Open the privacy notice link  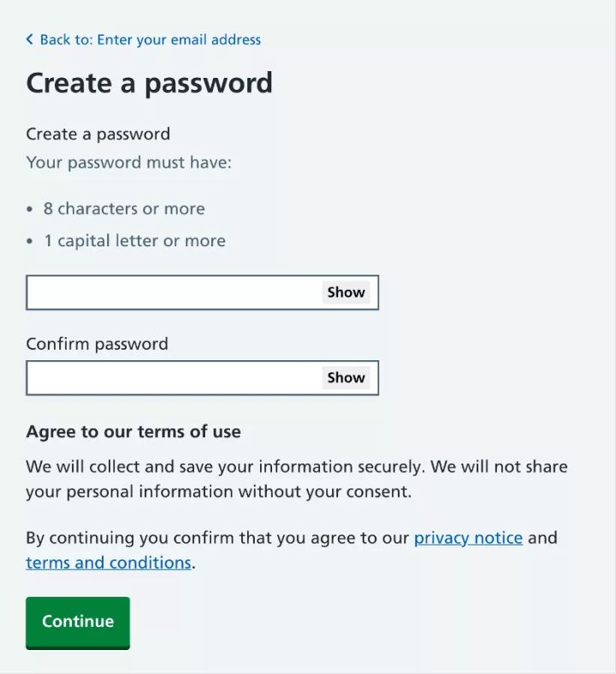(468, 538)
